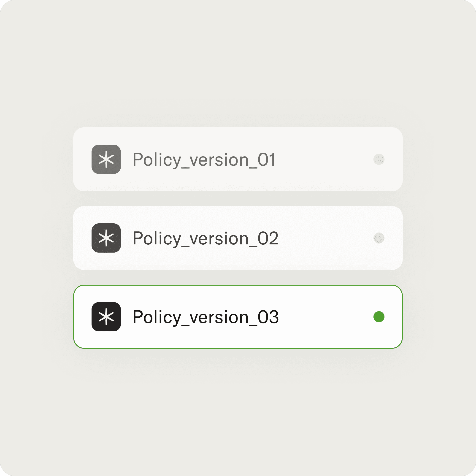Select the Policy_version_02 card

tap(238, 238)
